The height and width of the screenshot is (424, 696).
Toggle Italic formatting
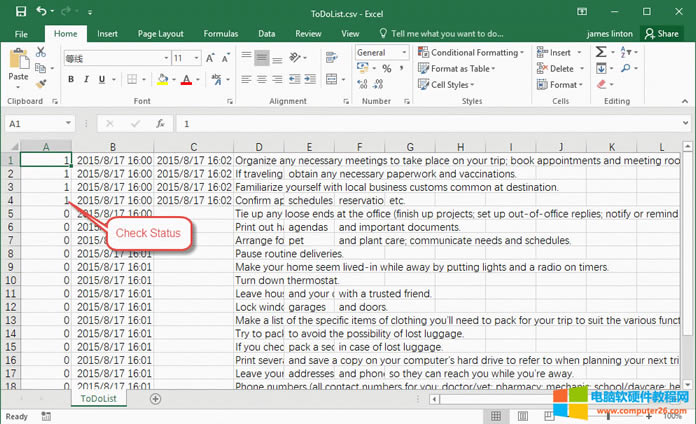click(x=88, y=78)
